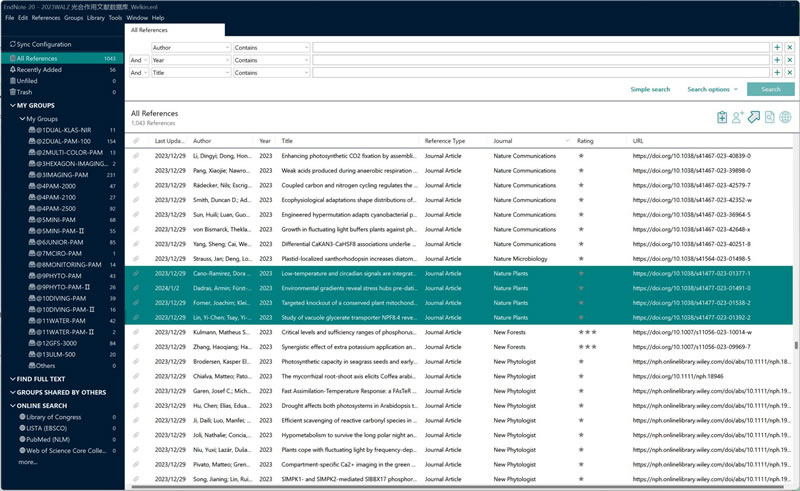Viewport: 800px width, 491px height.
Task: Open the References menu
Action: [46, 18]
